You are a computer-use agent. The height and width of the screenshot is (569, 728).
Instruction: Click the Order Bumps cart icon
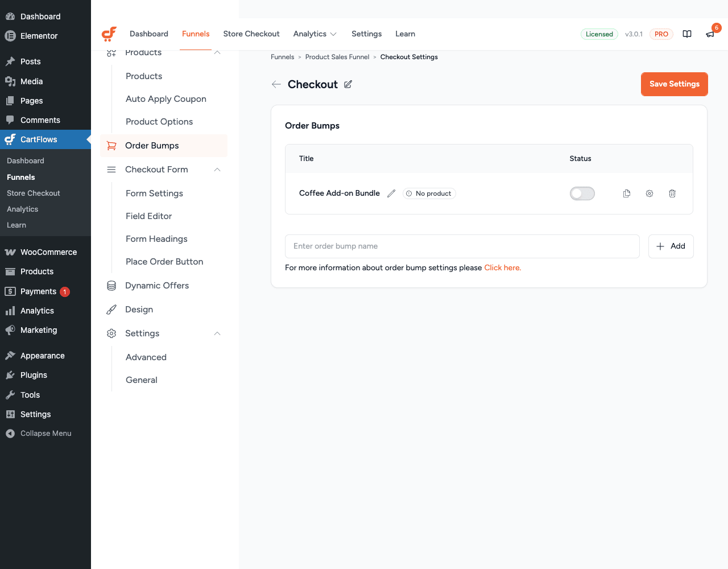[x=111, y=146]
